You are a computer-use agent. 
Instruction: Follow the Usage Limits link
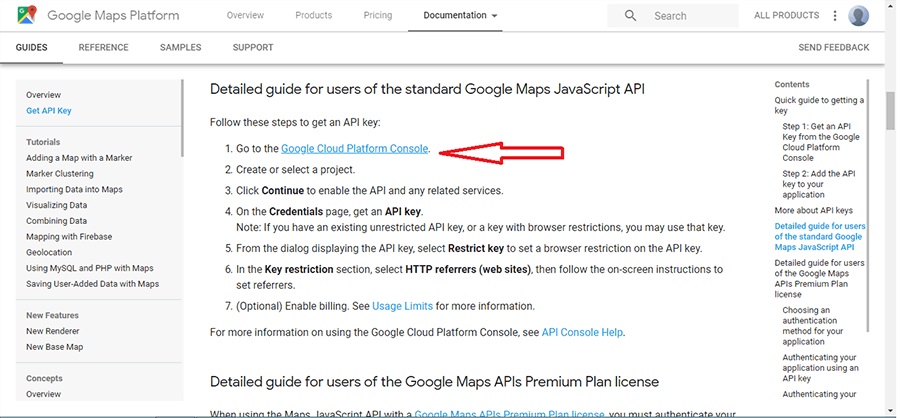[x=402, y=306]
